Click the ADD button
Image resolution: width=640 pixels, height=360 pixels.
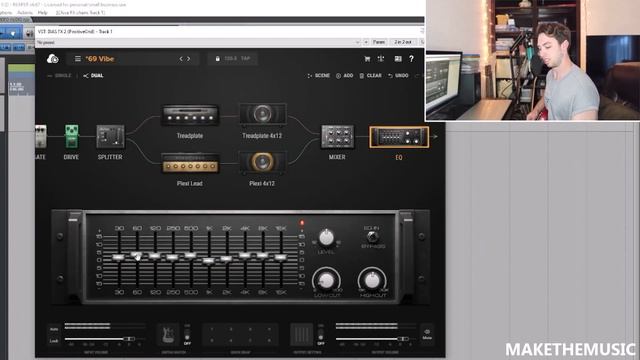[x=344, y=76]
